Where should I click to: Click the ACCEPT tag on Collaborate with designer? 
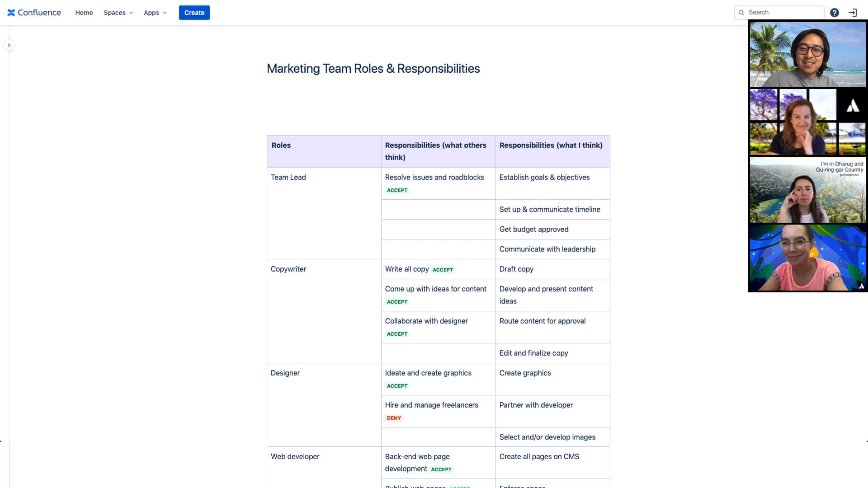click(x=397, y=333)
